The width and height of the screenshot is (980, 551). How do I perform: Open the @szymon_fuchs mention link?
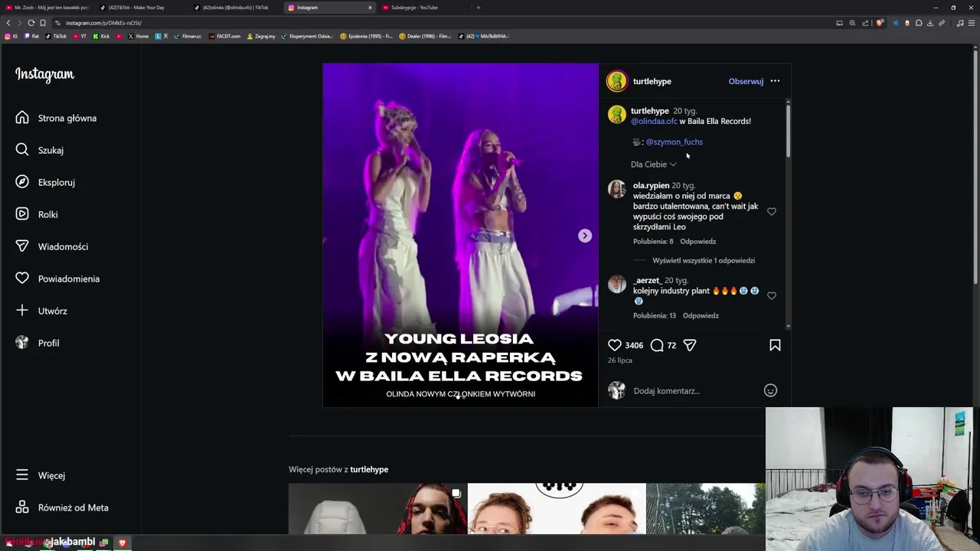coord(674,142)
